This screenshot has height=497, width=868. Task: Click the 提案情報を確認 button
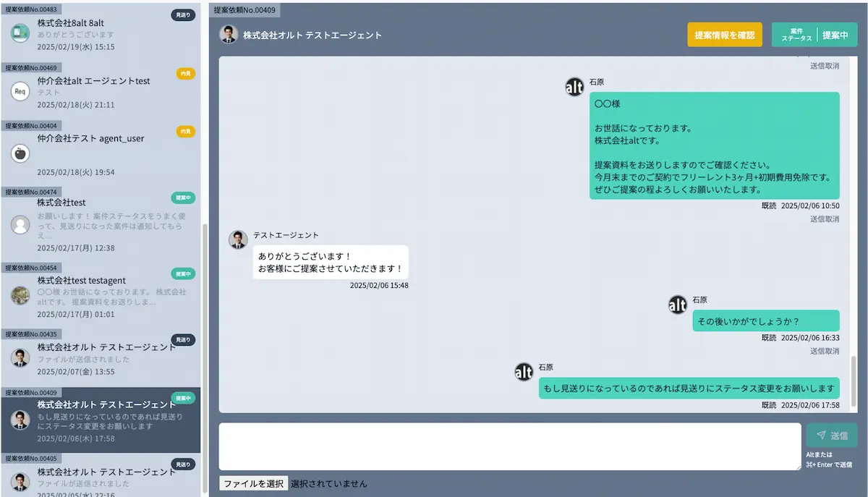click(724, 35)
